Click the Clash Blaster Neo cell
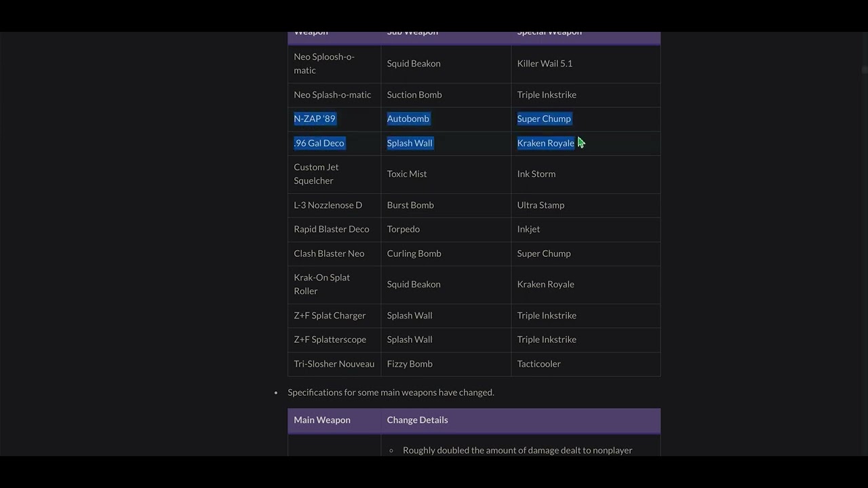Image resolution: width=868 pixels, height=488 pixels. 334,253
